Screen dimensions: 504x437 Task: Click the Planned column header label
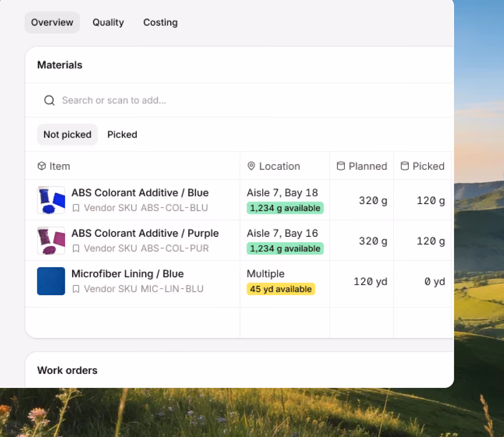tap(368, 166)
